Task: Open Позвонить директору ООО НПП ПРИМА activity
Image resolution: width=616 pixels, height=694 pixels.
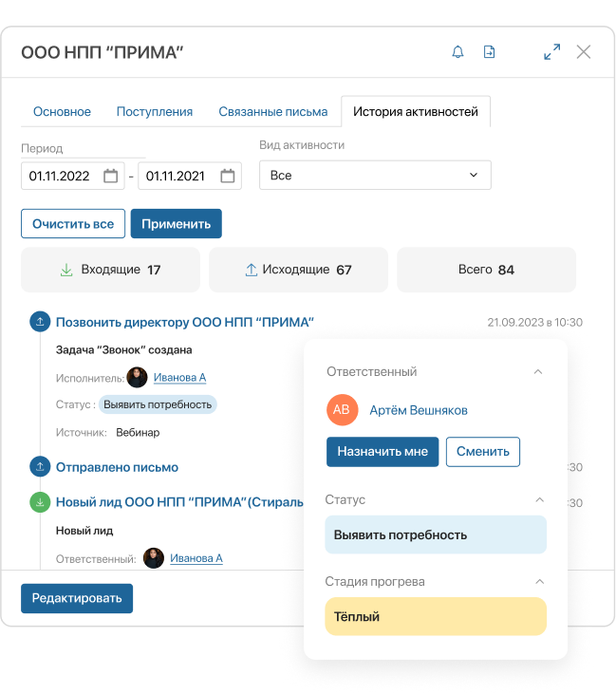Action: 185,322
